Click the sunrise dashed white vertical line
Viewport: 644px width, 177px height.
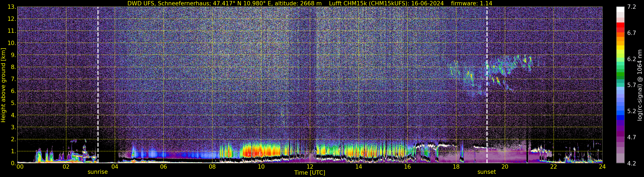tap(98, 85)
